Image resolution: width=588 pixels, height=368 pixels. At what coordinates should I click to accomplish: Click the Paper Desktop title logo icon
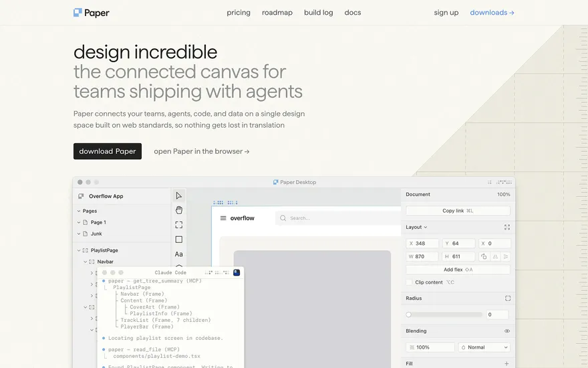(275, 182)
